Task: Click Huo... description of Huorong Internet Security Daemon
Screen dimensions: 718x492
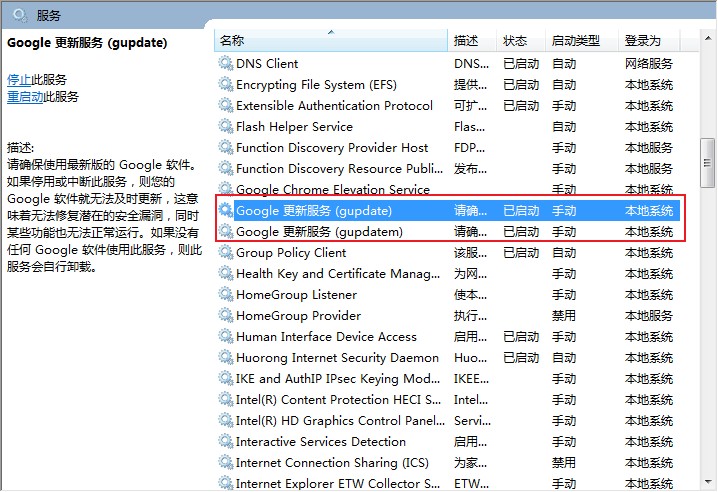Action: tap(471, 358)
